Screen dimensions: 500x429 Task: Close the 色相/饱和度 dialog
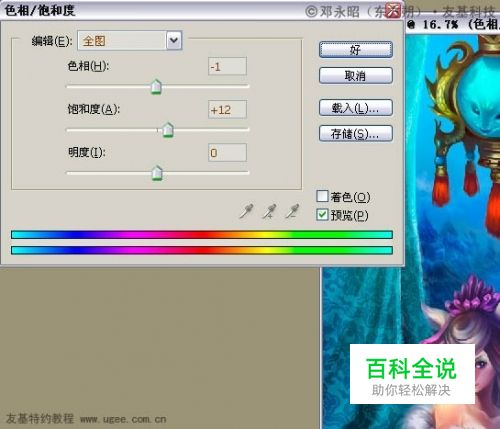pyautogui.click(x=393, y=11)
